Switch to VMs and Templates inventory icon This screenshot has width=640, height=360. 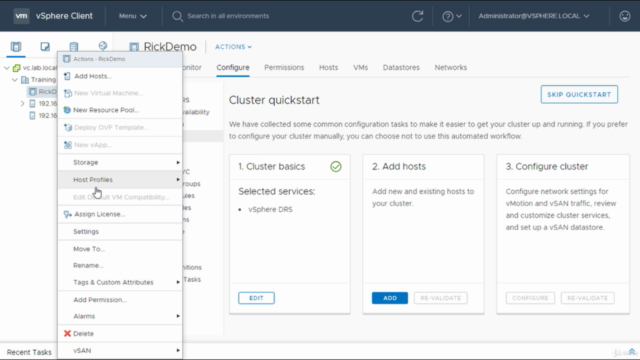tap(45, 47)
